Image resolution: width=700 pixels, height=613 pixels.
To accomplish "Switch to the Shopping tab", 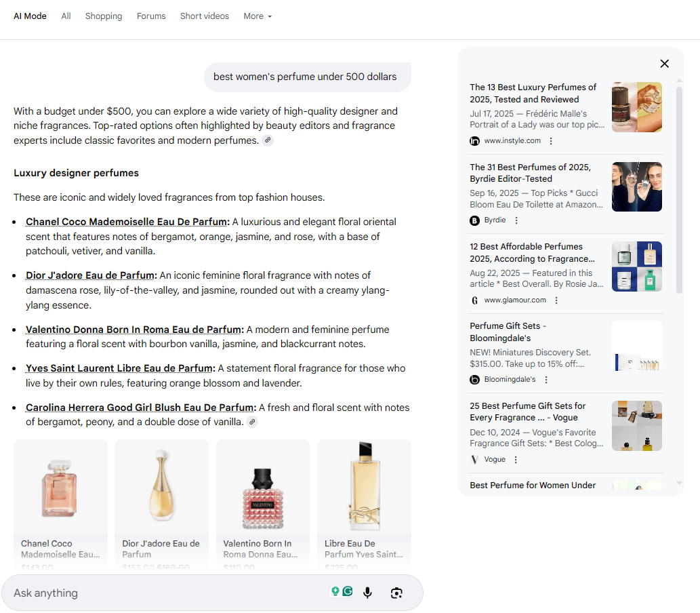I will (104, 16).
